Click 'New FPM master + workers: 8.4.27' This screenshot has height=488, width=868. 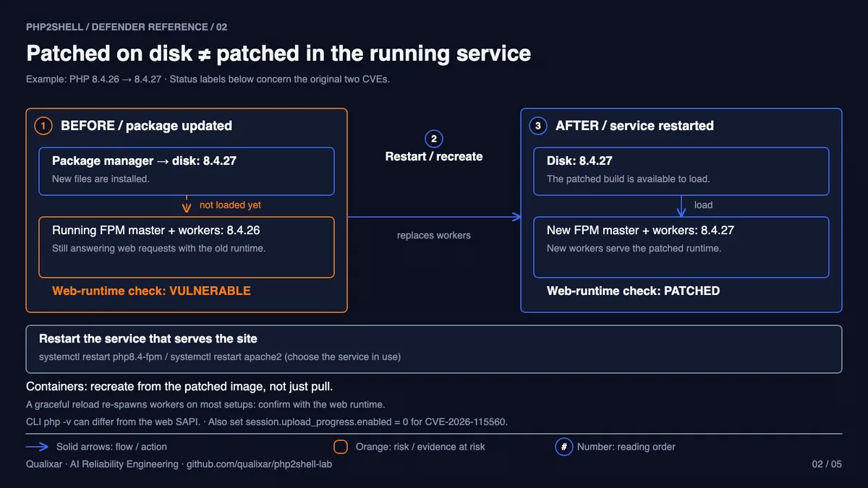(x=640, y=230)
